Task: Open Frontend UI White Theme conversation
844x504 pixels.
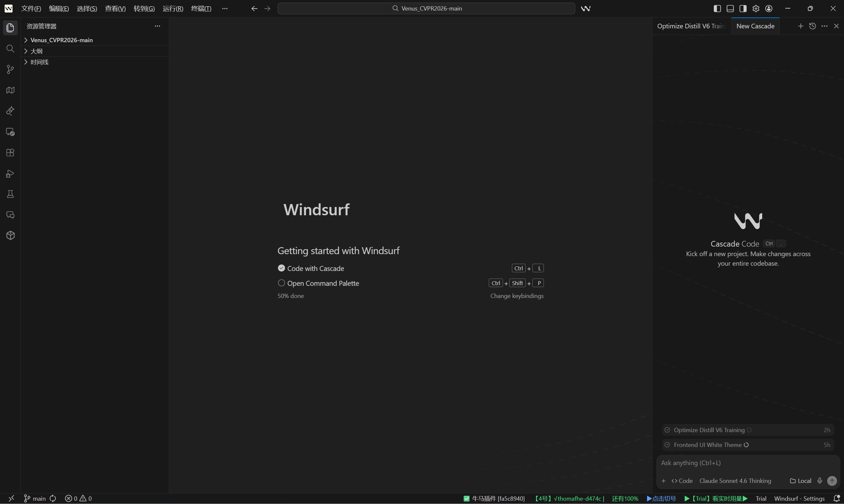Action: (748, 445)
